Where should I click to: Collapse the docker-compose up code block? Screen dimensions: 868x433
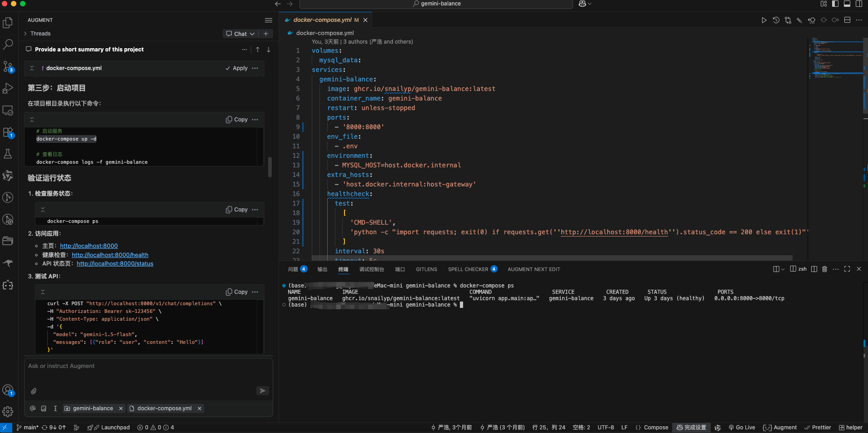click(32, 120)
